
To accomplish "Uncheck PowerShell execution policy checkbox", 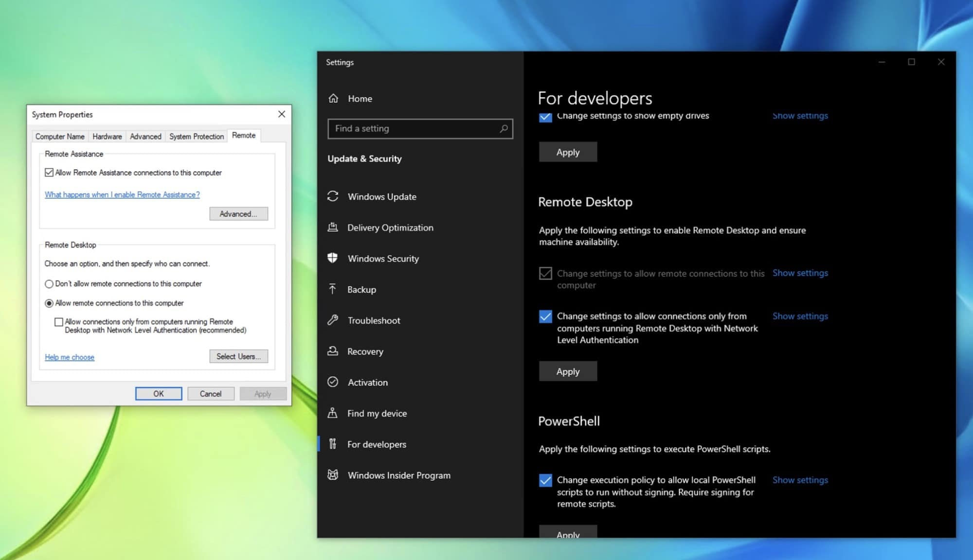I will 545,480.
